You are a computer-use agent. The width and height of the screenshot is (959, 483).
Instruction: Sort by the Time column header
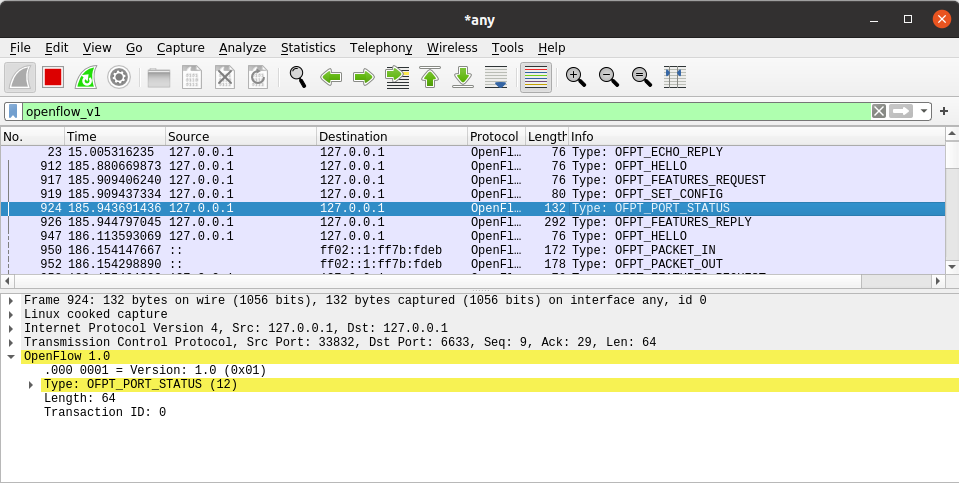click(x=115, y=136)
